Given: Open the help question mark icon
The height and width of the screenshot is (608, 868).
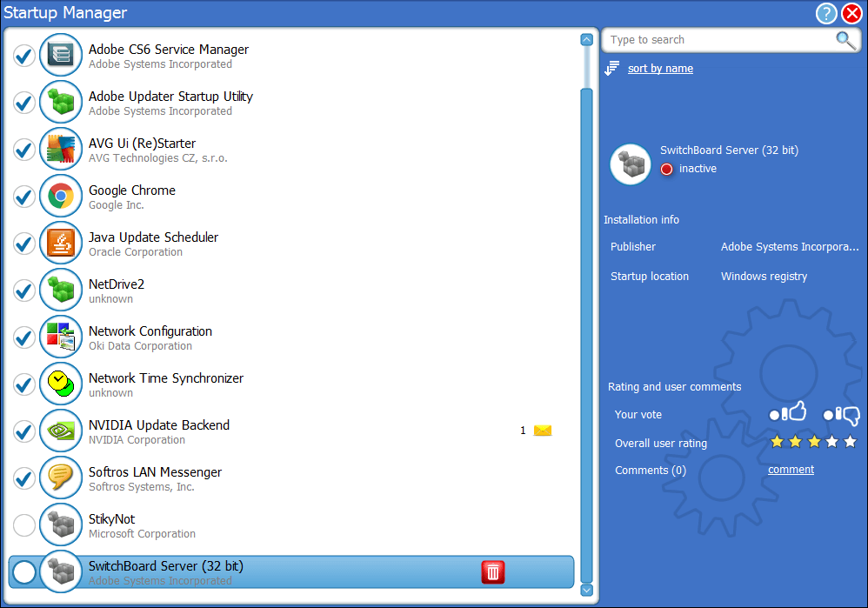Looking at the screenshot, I should (x=825, y=13).
